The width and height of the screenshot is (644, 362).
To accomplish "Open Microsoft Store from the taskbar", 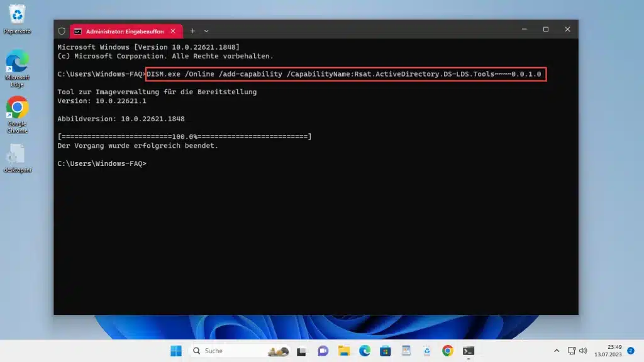I will (386, 351).
